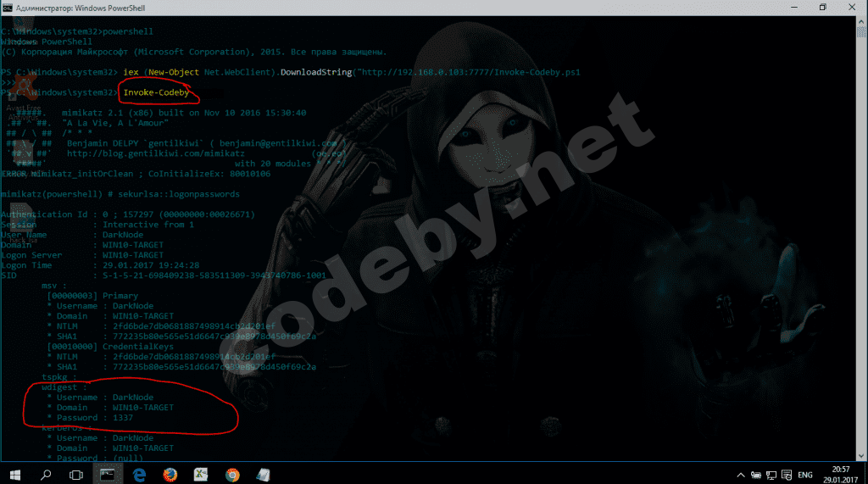868x484 pixels.
Task: Restore down the PowerShell window
Action: [822, 7]
